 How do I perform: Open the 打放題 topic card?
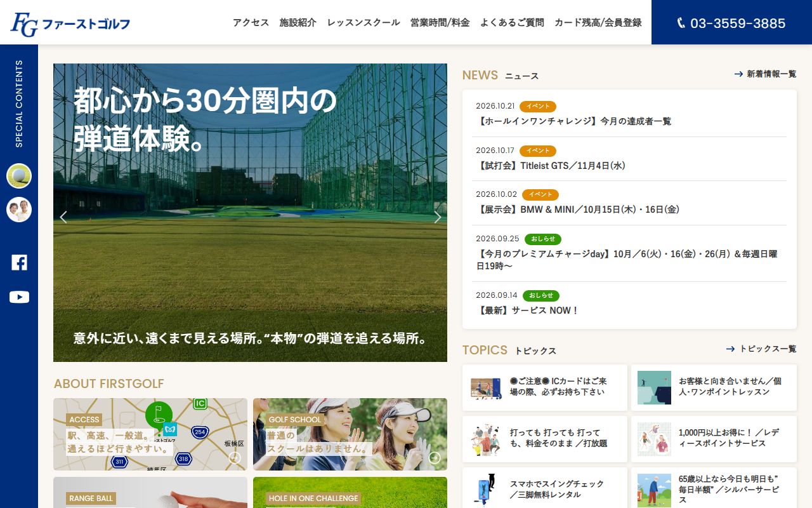click(545, 439)
